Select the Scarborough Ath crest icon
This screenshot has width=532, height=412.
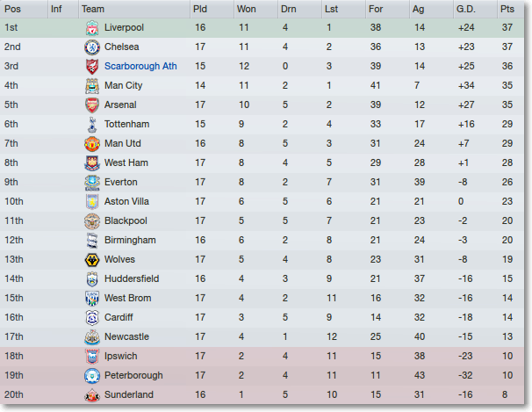(x=92, y=67)
